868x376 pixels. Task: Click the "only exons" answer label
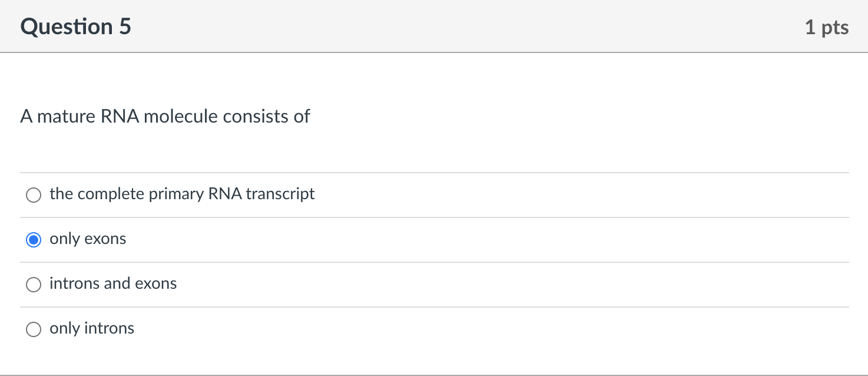[88, 239]
